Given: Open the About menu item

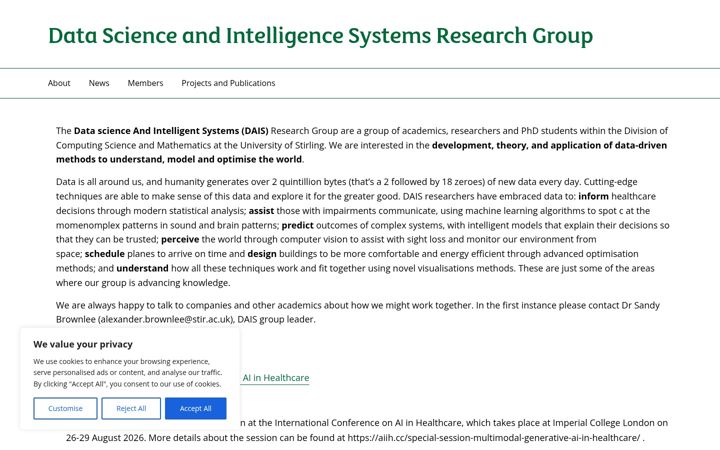Looking at the screenshot, I should (x=59, y=83).
